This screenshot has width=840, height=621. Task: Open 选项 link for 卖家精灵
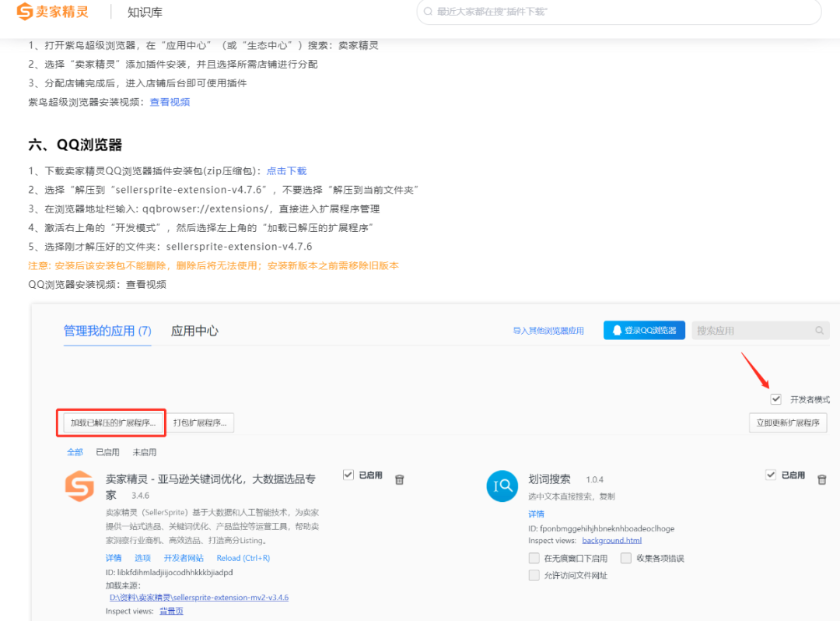pyautogui.click(x=142, y=558)
